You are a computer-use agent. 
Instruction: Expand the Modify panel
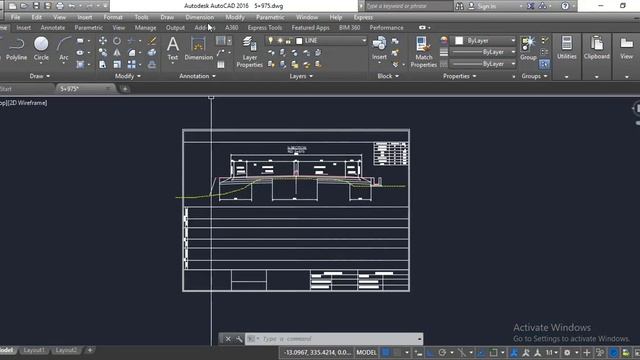128,76
